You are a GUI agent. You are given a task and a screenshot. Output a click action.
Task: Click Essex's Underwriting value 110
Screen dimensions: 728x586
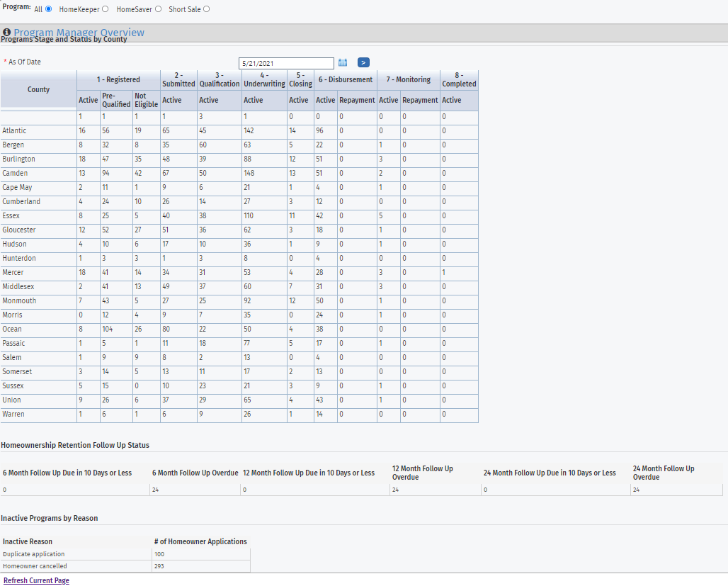[x=249, y=215]
